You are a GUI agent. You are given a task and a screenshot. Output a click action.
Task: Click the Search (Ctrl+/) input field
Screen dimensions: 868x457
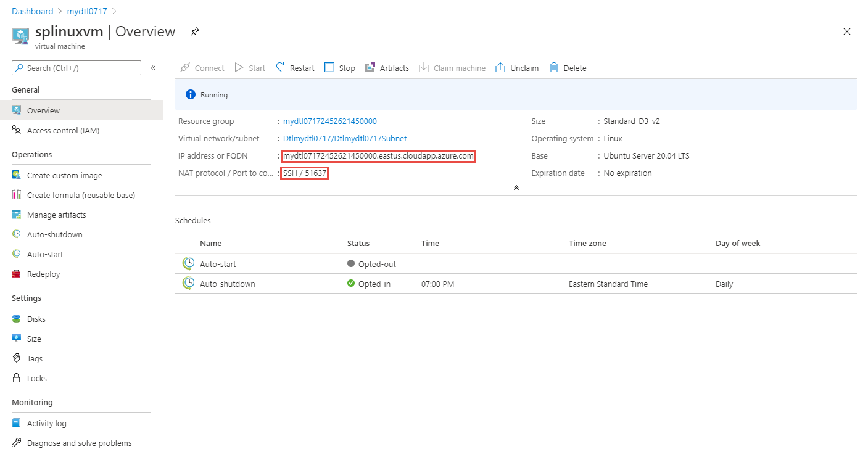click(x=76, y=68)
